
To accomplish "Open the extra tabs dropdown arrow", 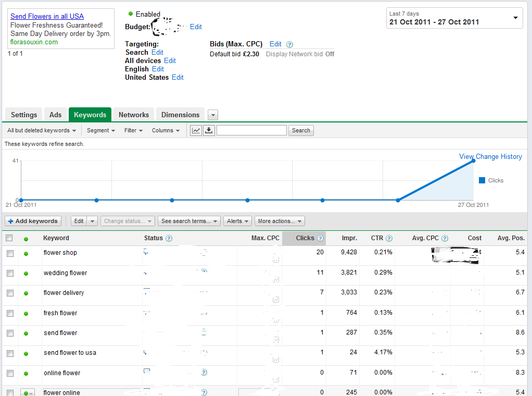I will (x=213, y=115).
